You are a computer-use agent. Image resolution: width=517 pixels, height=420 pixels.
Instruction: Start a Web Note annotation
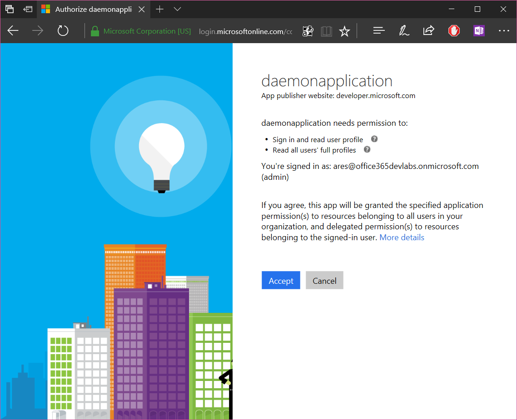click(403, 30)
